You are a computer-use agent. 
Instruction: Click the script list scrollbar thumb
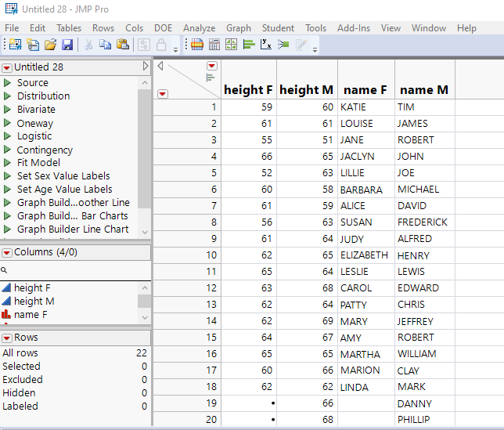click(145, 149)
